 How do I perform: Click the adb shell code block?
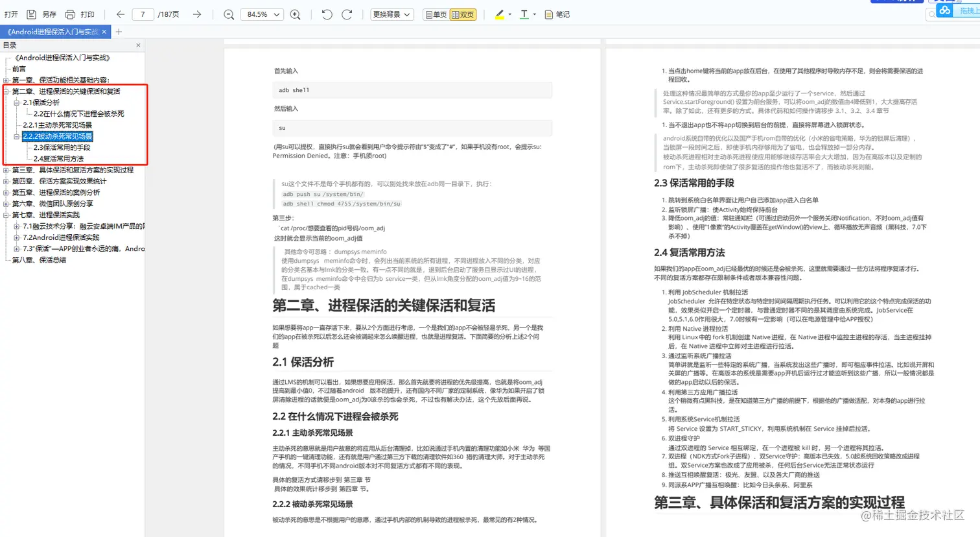tap(412, 90)
